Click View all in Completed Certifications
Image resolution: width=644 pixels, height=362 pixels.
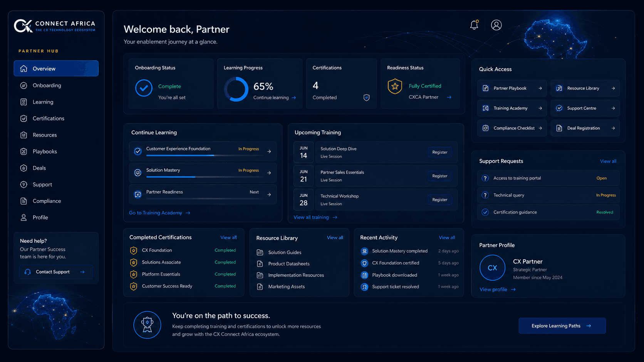point(228,237)
